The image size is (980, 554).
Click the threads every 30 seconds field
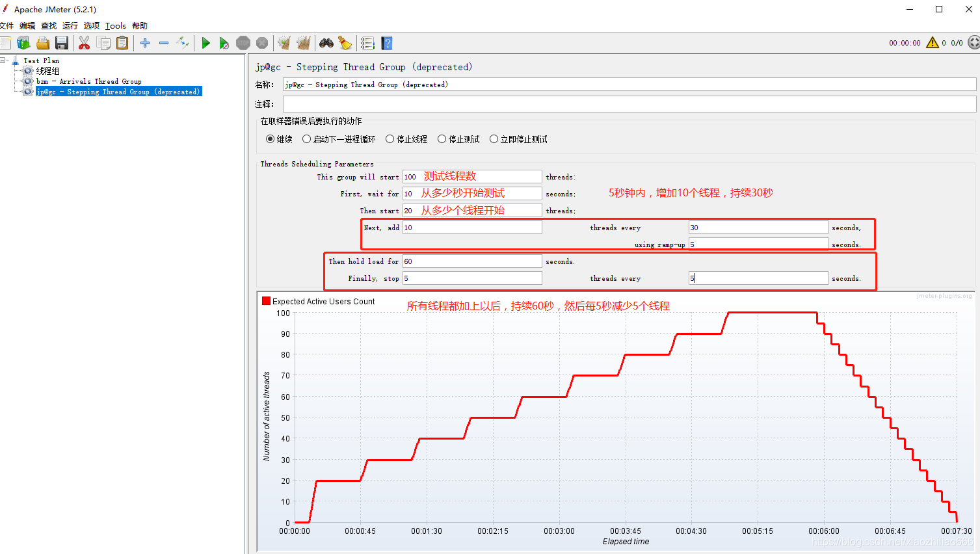pyautogui.click(x=758, y=228)
